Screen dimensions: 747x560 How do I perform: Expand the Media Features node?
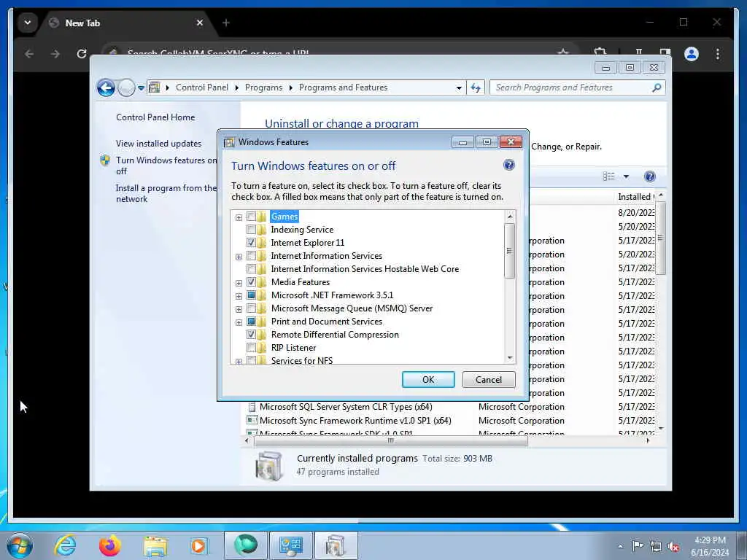(x=239, y=284)
